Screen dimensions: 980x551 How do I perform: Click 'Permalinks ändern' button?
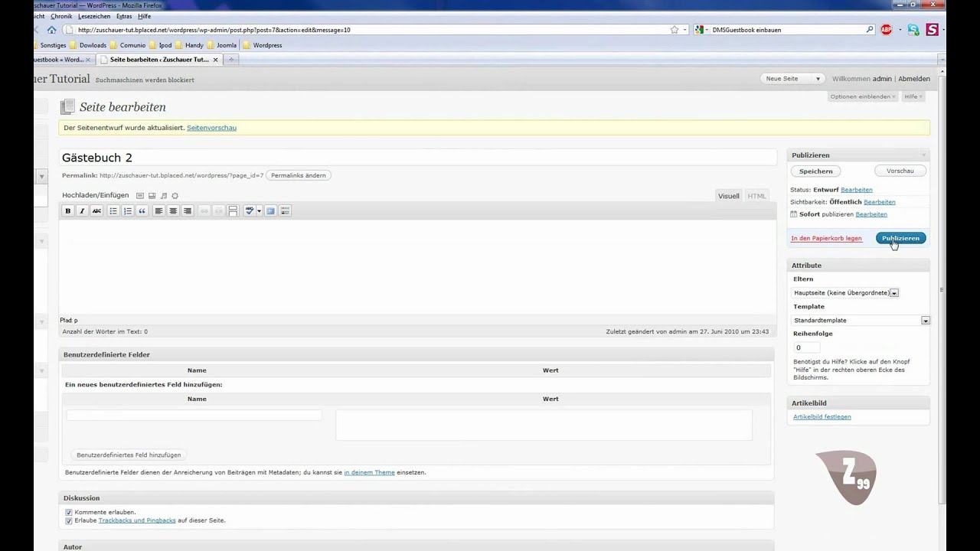click(299, 175)
